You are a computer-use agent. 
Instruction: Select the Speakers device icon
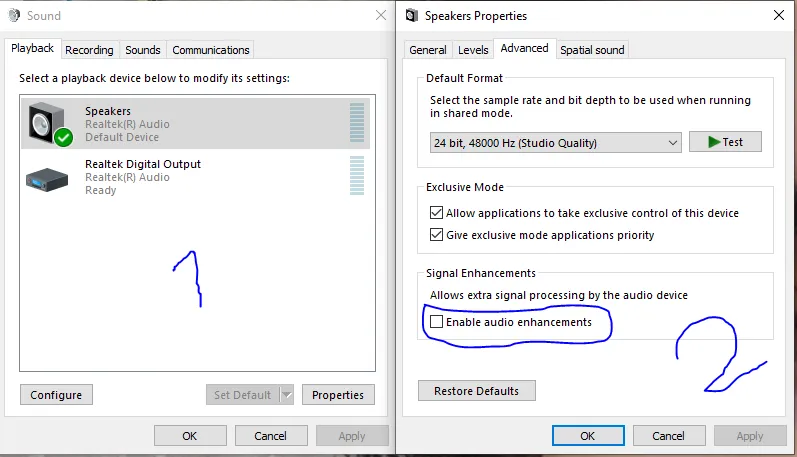point(48,124)
